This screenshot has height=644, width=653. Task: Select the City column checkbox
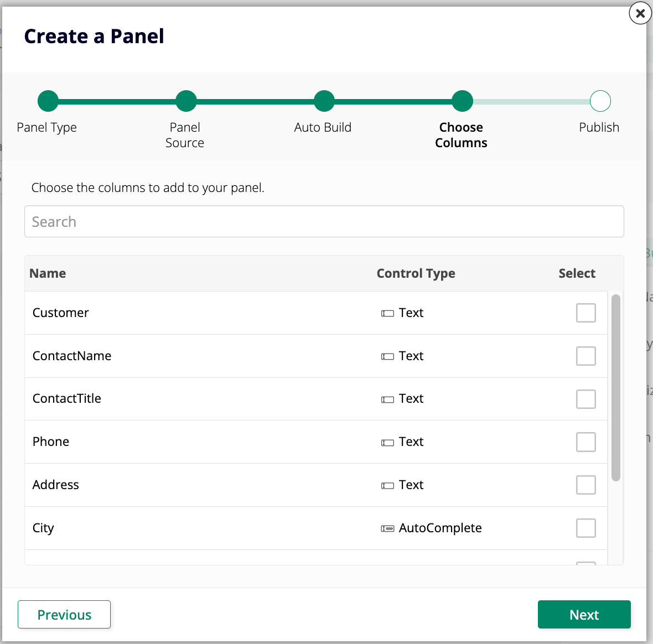[x=585, y=528]
